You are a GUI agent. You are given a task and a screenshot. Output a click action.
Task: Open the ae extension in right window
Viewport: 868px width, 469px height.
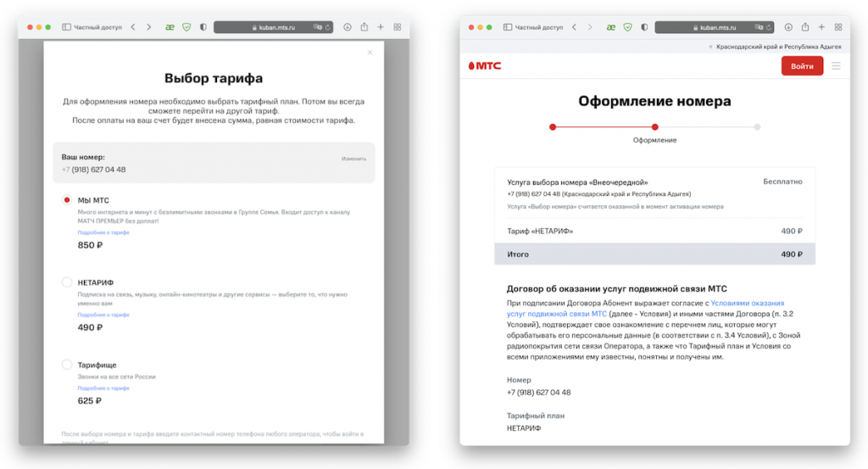tap(611, 27)
